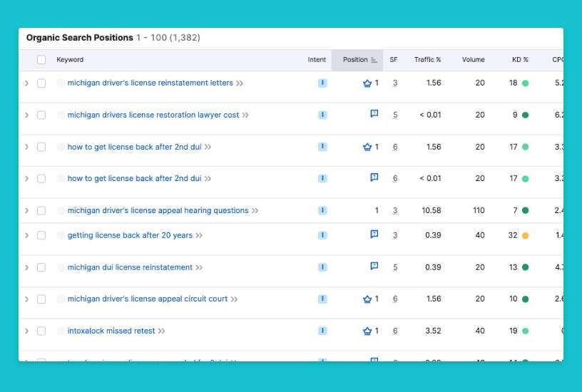Click double-arrow icon after michigan dui license reinstatement

coord(199,267)
